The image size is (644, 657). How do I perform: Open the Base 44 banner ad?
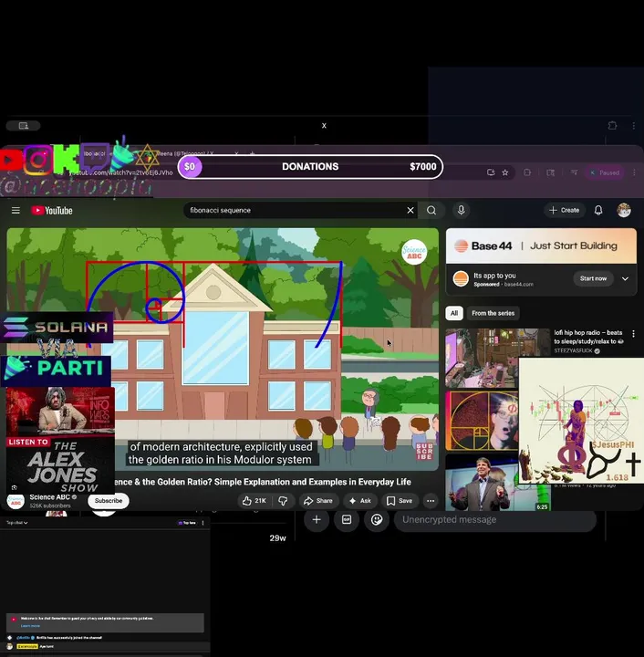point(541,246)
